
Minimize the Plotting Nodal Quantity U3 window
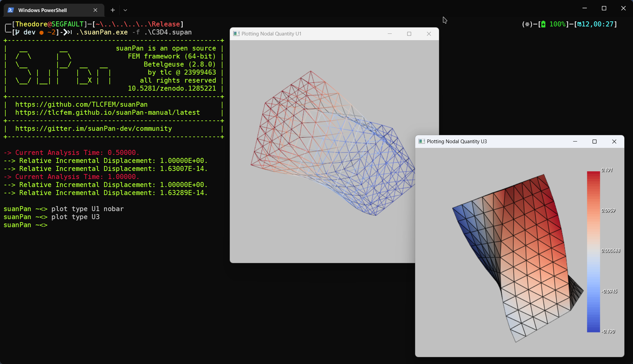click(575, 142)
